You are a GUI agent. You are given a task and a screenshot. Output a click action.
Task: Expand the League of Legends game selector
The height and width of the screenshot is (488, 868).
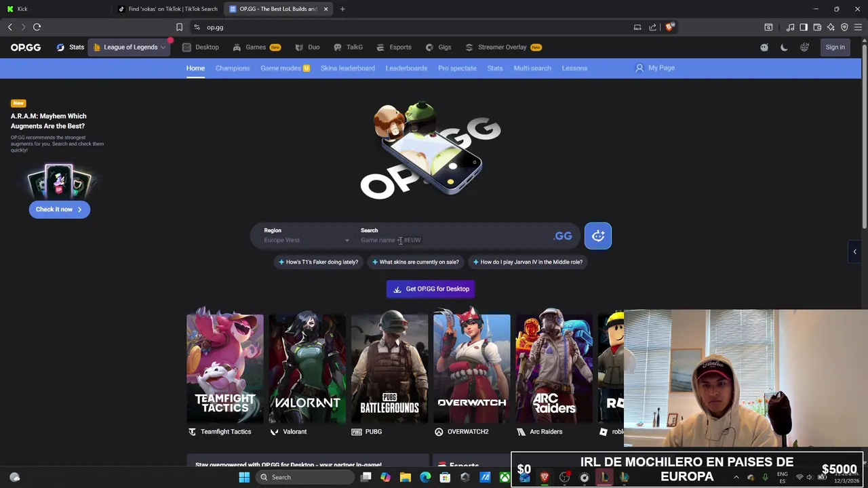pos(130,47)
